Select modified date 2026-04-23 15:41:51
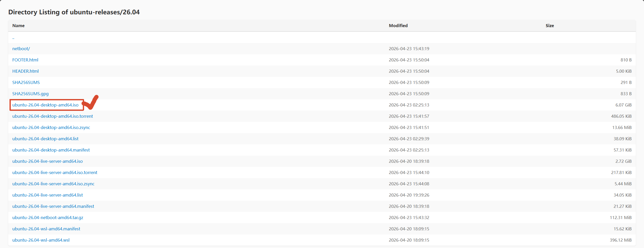The image size is (644, 248). (409, 127)
